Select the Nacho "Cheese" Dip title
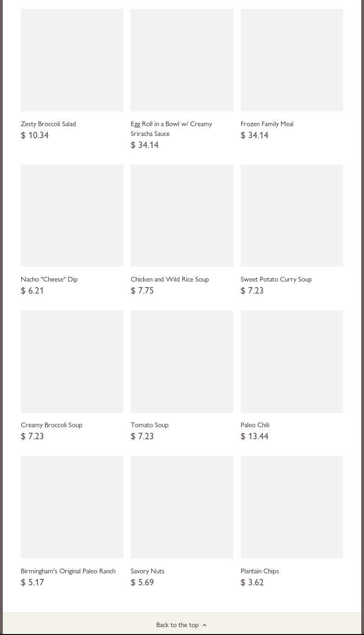Image resolution: width=364 pixels, height=635 pixels. [x=49, y=279]
